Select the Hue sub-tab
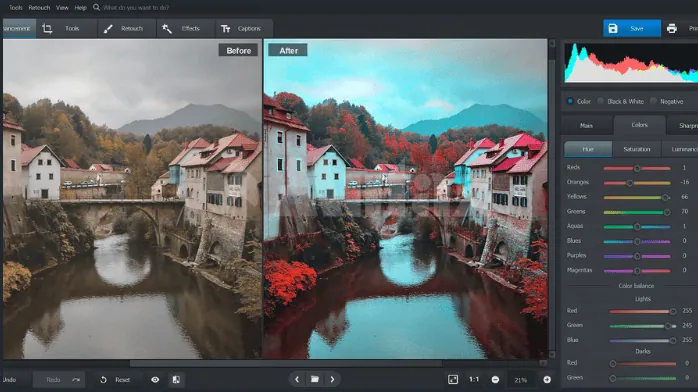 (588, 149)
